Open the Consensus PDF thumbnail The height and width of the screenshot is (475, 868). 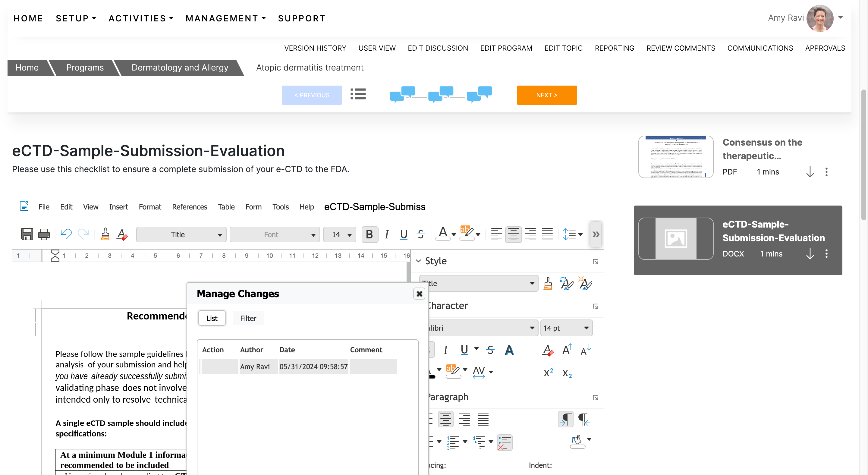[x=676, y=157]
